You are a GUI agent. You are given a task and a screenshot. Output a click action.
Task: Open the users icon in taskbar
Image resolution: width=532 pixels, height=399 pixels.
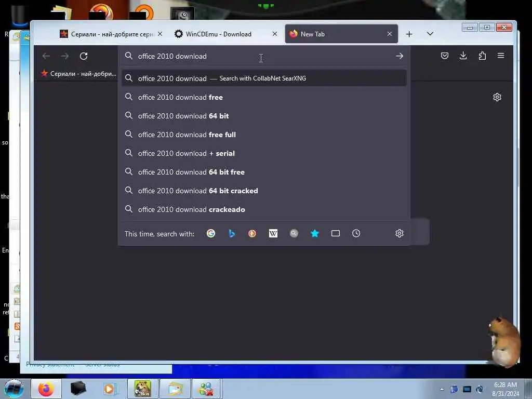pyautogui.click(x=206, y=389)
